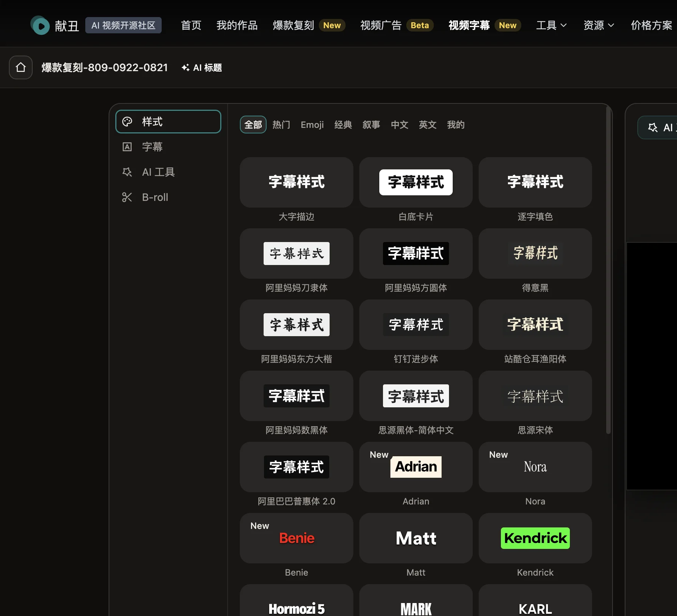Viewport: 677px width, 616px height.
Task: Choose the green Kendrick style card
Action: click(535, 538)
